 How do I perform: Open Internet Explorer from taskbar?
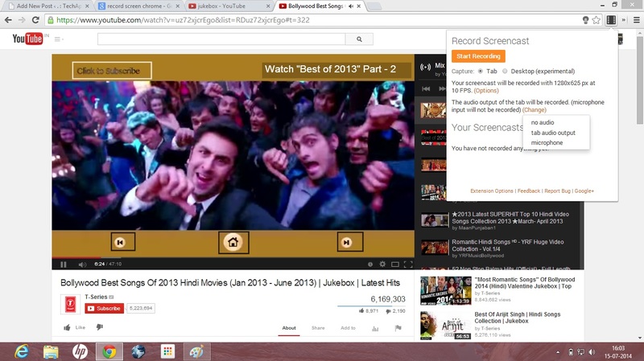coord(22,351)
